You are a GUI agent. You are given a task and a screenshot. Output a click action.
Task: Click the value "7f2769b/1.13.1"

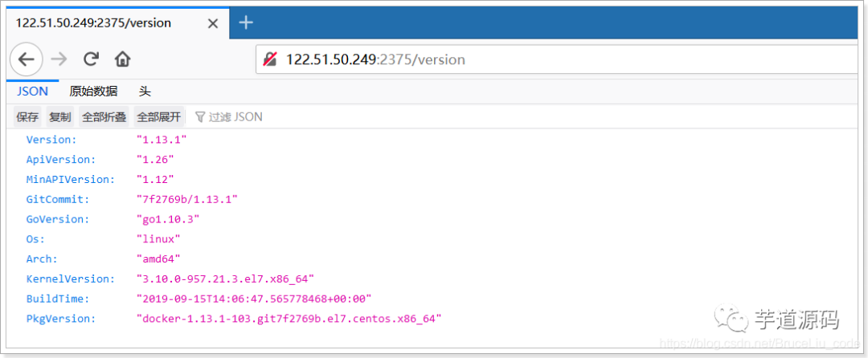(x=187, y=199)
